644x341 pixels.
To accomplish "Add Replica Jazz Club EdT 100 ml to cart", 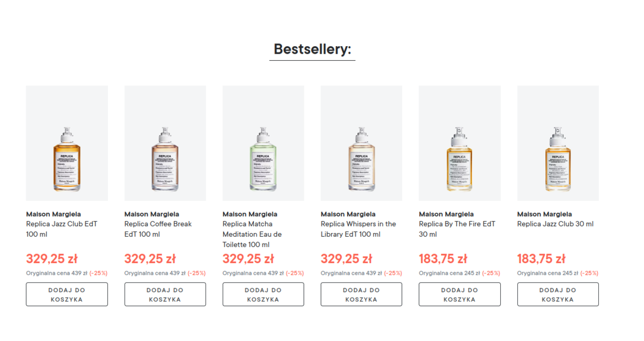I will click(x=67, y=294).
